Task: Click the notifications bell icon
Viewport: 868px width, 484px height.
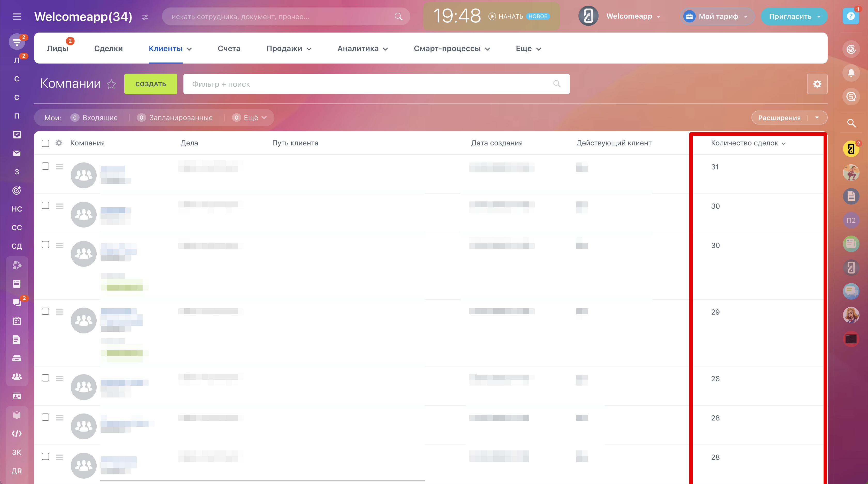Action: pos(851,73)
